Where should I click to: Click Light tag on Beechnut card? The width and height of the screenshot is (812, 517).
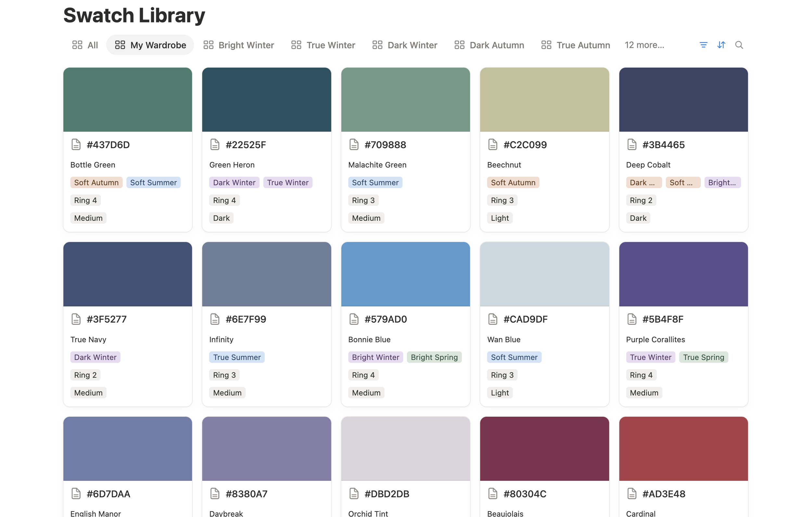500,218
